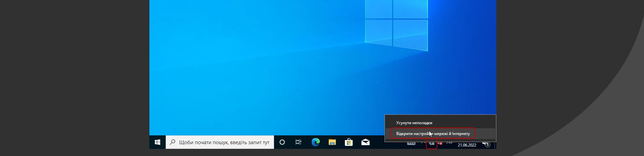
Task: Switch the input language indicator
Action: (x=450, y=143)
